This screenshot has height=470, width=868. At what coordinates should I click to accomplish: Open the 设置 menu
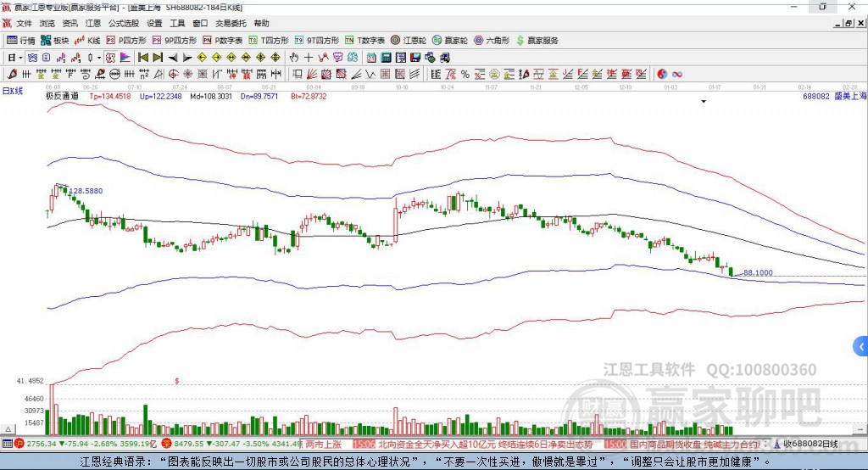[x=154, y=23]
